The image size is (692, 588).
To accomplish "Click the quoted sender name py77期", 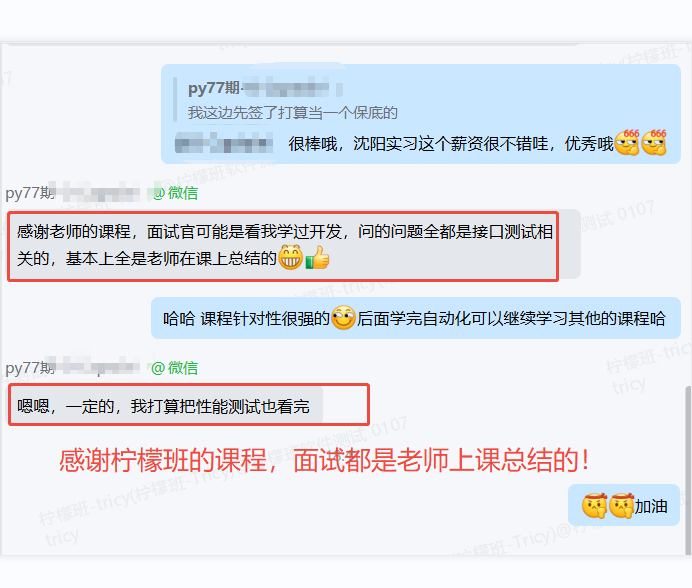I will pyautogui.click(x=214, y=88).
